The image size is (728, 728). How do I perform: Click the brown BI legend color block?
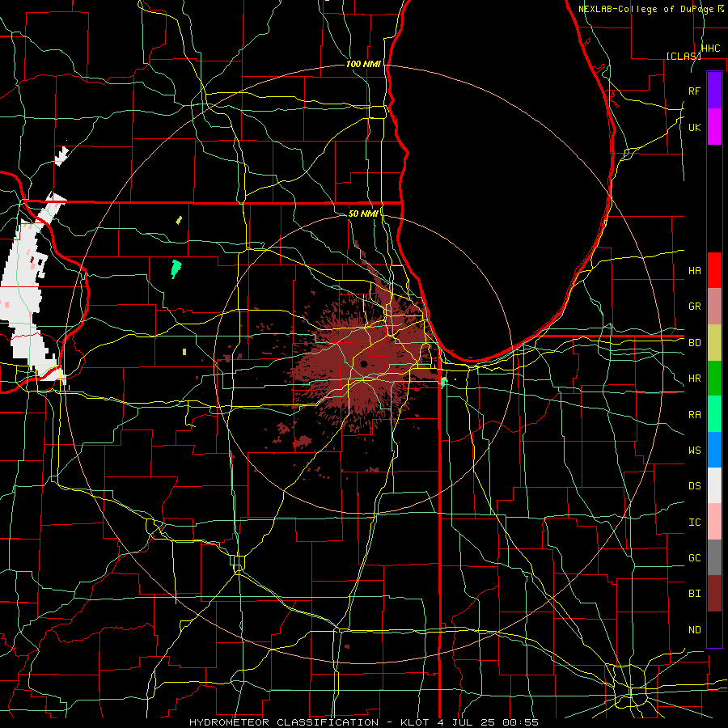pyautogui.click(x=714, y=594)
